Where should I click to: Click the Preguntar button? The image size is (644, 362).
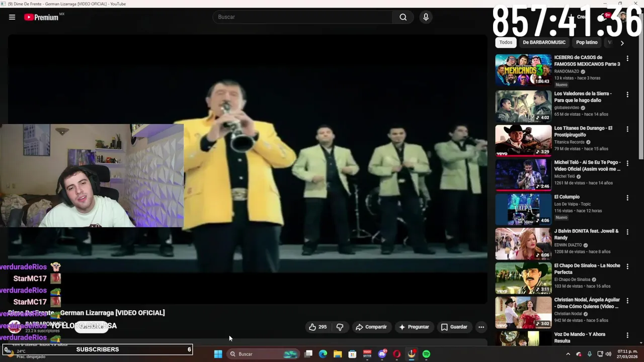(414, 327)
